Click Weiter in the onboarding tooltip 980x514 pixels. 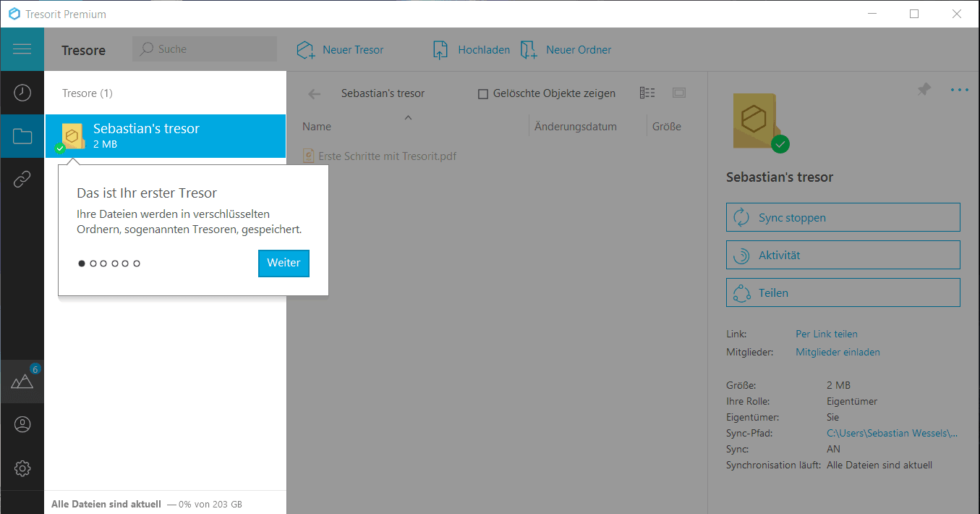pos(284,263)
